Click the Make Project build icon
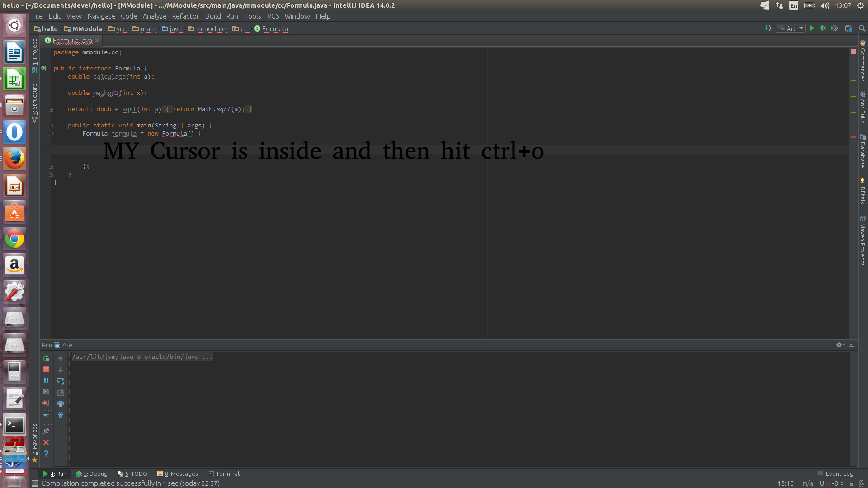The image size is (868, 488). point(768,28)
